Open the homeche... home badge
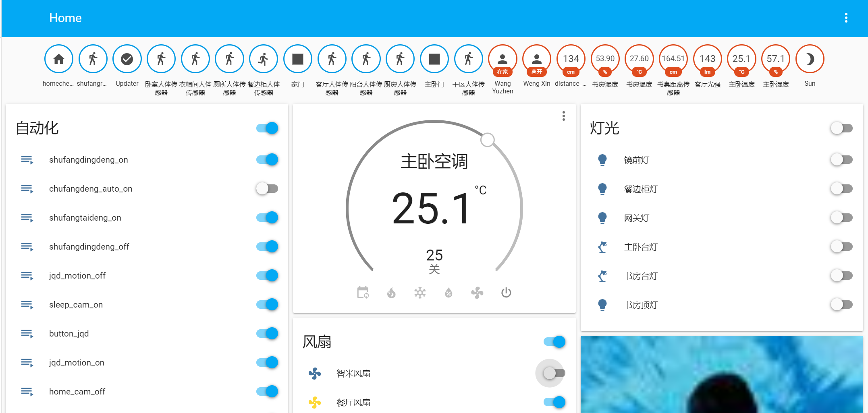Screen dimensions: 868x413 pyautogui.click(x=59, y=59)
